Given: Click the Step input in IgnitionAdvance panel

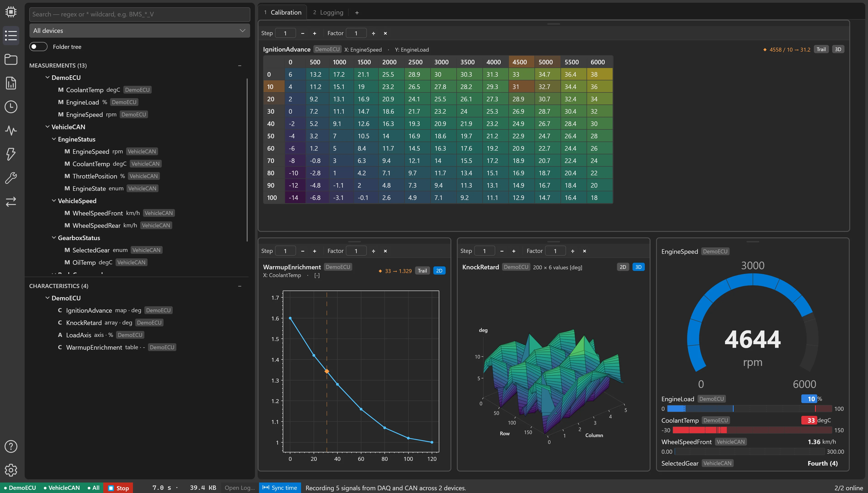Looking at the screenshot, I should pyautogui.click(x=285, y=33).
